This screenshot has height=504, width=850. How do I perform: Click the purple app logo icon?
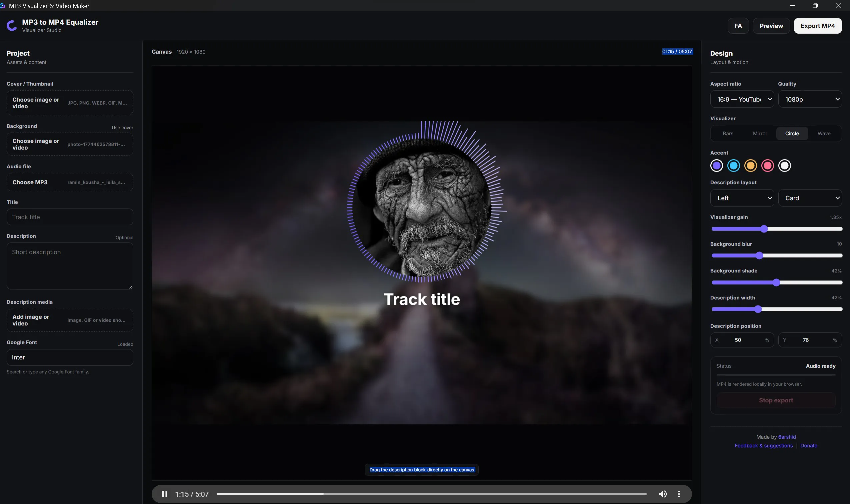pyautogui.click(x=12, y=26)
